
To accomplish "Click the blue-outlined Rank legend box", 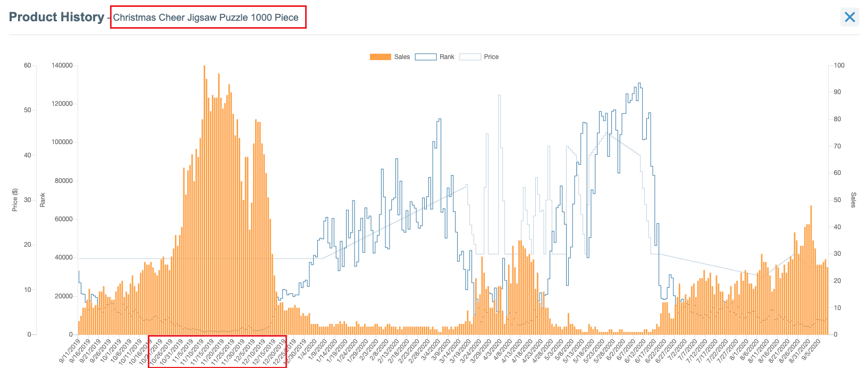I will [425, 57].
